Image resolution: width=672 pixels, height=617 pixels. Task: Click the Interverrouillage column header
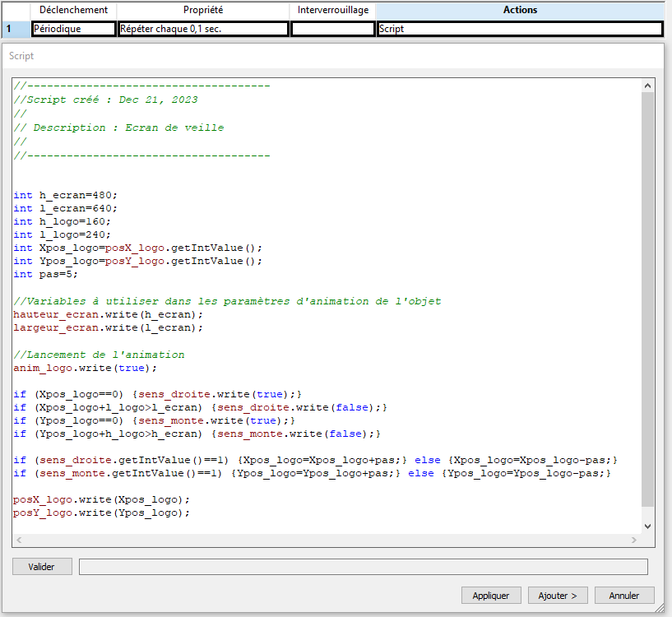[x=332, y=10]
